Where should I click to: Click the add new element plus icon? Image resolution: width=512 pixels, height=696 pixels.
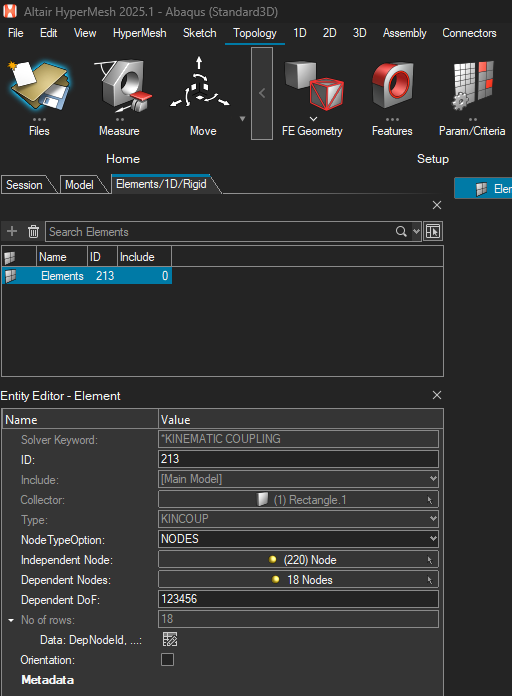12,231
